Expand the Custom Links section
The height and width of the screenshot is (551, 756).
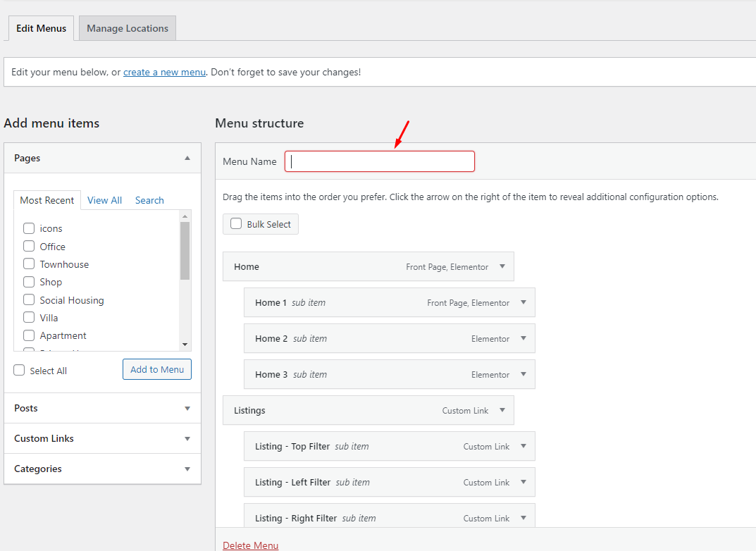pos(187,439)
